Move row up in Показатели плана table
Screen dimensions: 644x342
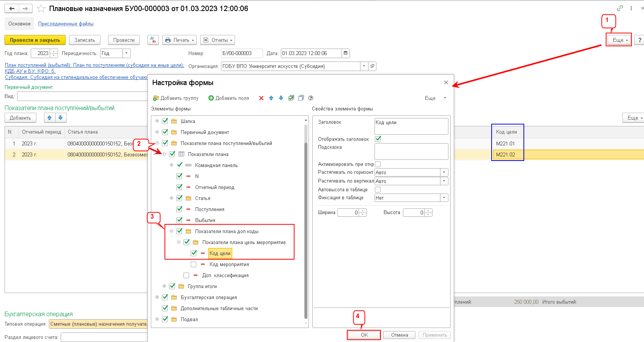click(x=50, y=118)
